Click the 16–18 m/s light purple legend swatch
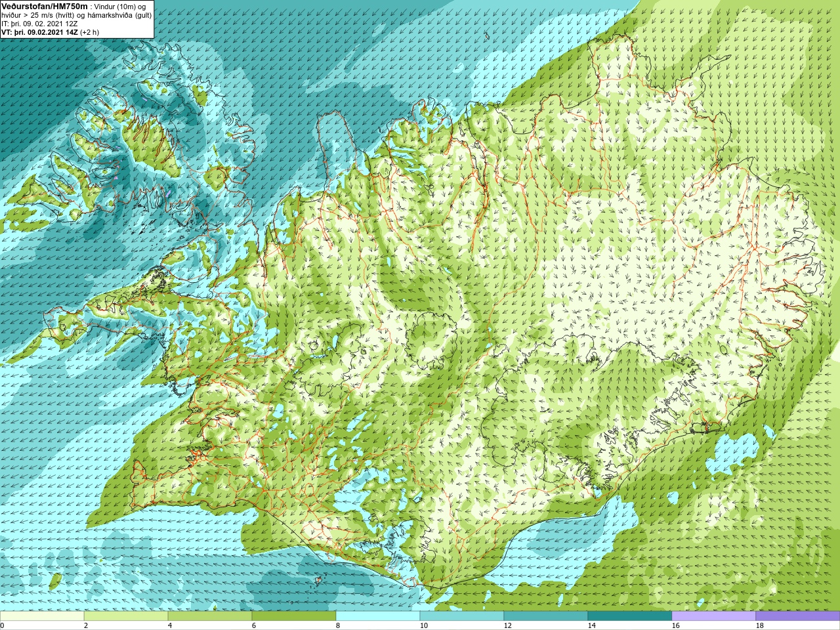 [714, 616]
